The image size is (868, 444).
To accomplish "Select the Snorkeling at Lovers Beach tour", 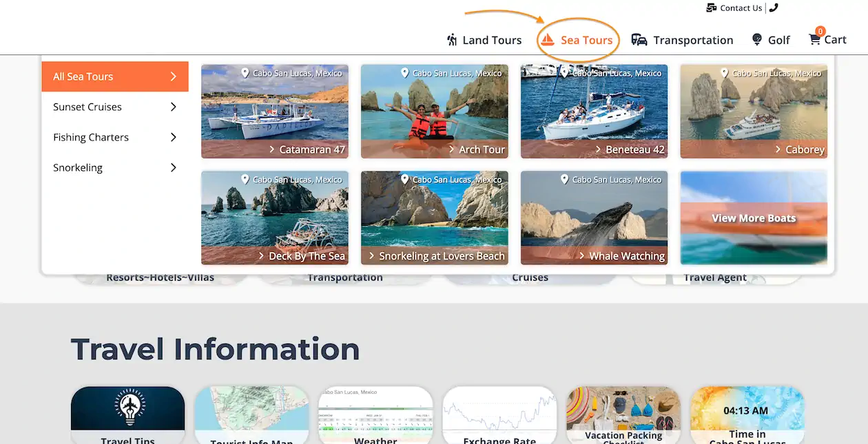I will pyautogui.click(x=434, y=218).
